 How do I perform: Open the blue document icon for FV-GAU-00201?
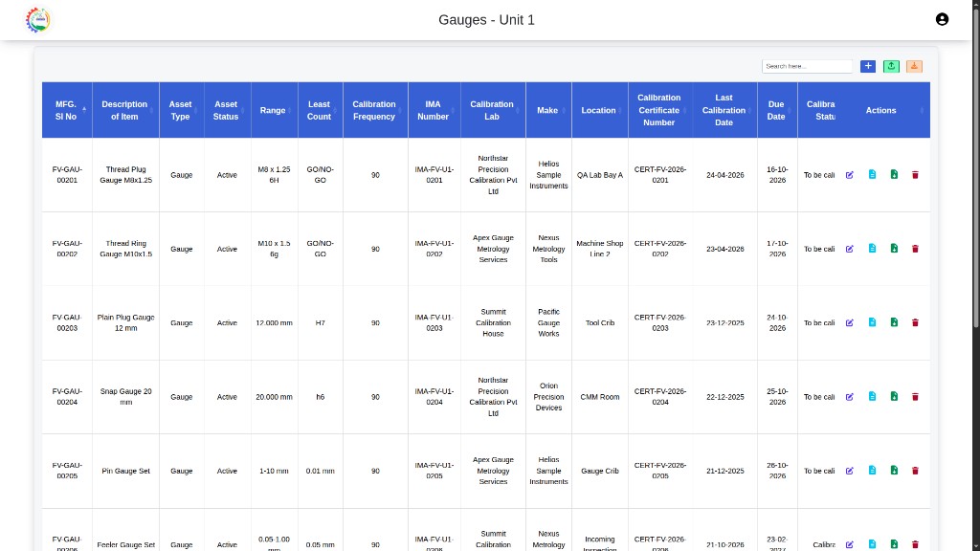point(872,175)
